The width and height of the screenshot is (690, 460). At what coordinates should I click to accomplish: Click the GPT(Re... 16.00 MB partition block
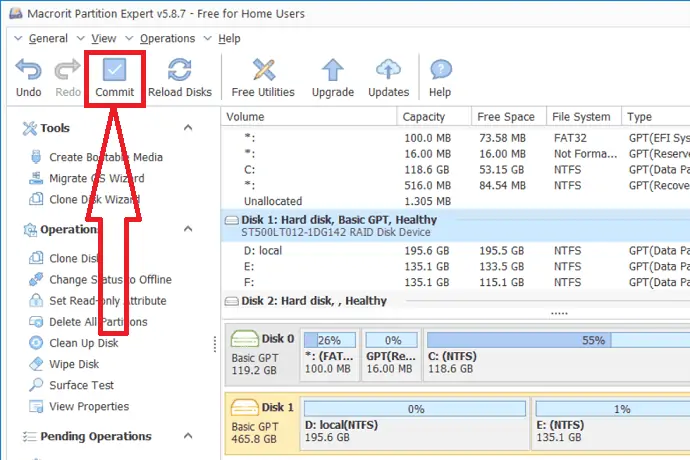pyautogui.click(x=391, y=354)
